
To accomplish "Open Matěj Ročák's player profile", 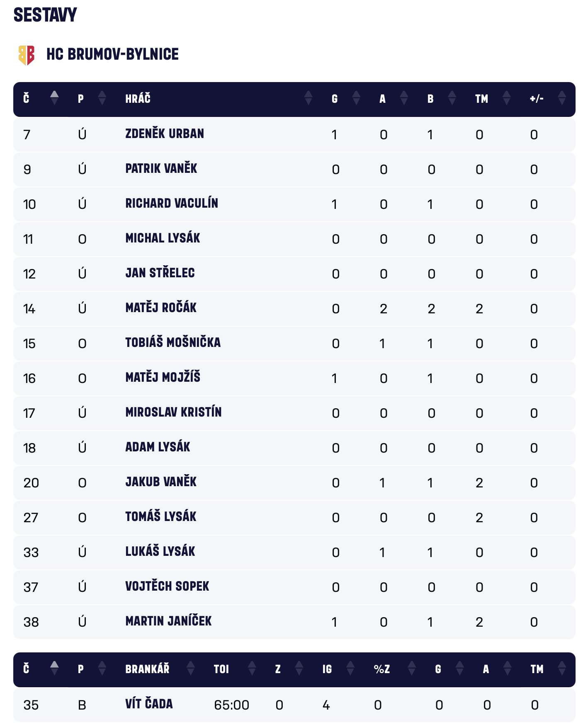I will (161, 308).
